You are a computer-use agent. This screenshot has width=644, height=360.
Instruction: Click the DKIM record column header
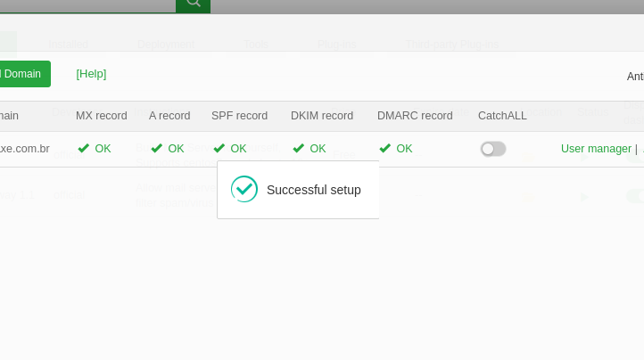click(322, 116)
